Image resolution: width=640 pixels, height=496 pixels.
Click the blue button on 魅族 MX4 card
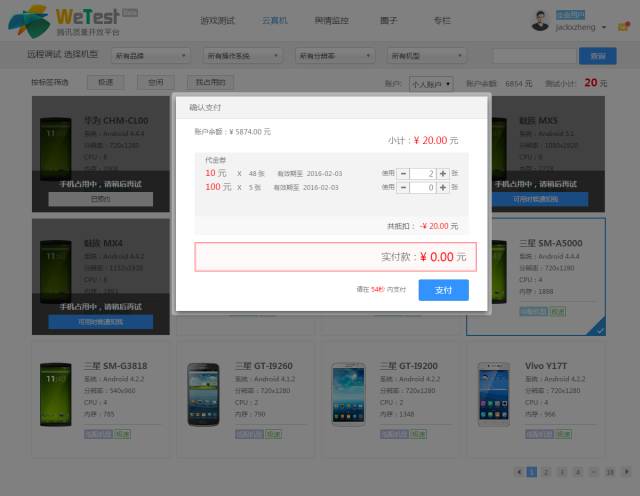point(100,322)
